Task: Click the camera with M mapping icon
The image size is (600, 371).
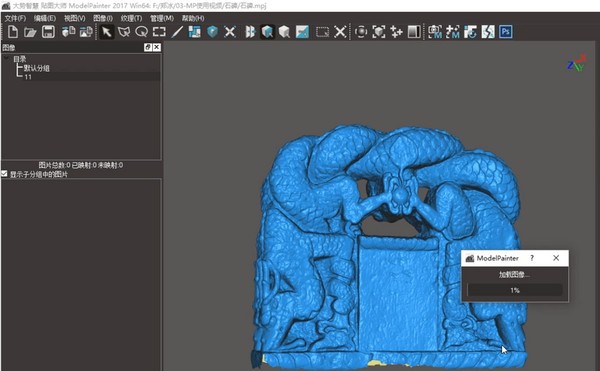Action: [435, 32]
